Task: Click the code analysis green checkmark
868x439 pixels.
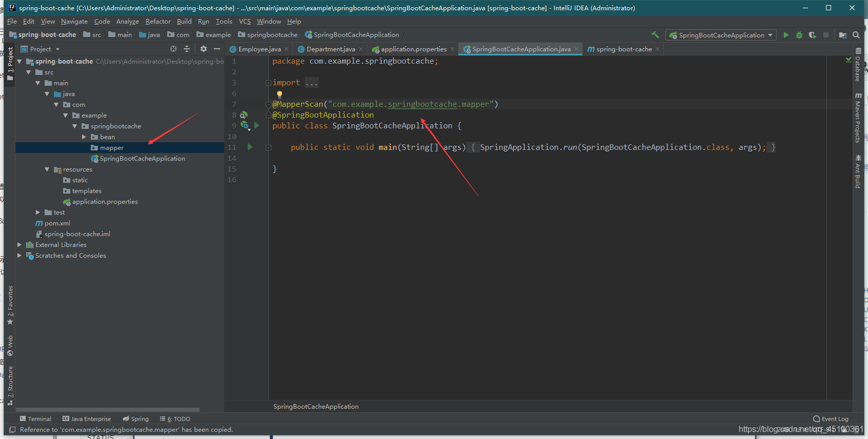Action: click(849, 60)
